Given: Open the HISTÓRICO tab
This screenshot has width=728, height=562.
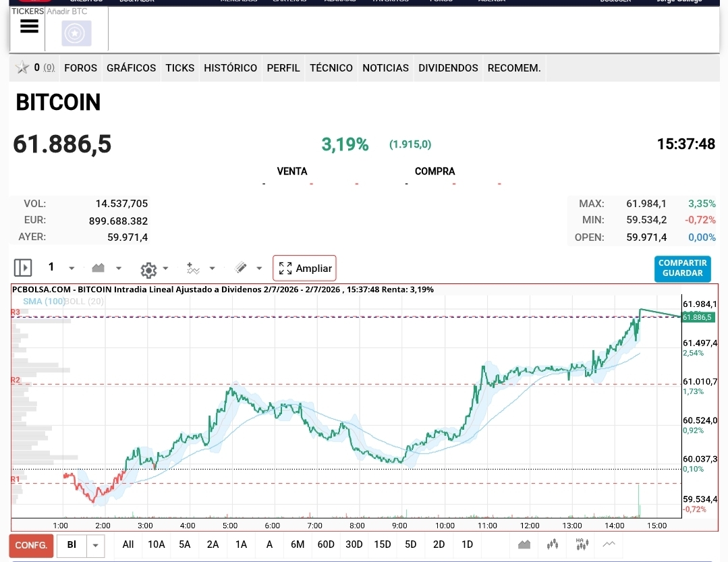Looking at the screenshot, I should pos(230,68).
